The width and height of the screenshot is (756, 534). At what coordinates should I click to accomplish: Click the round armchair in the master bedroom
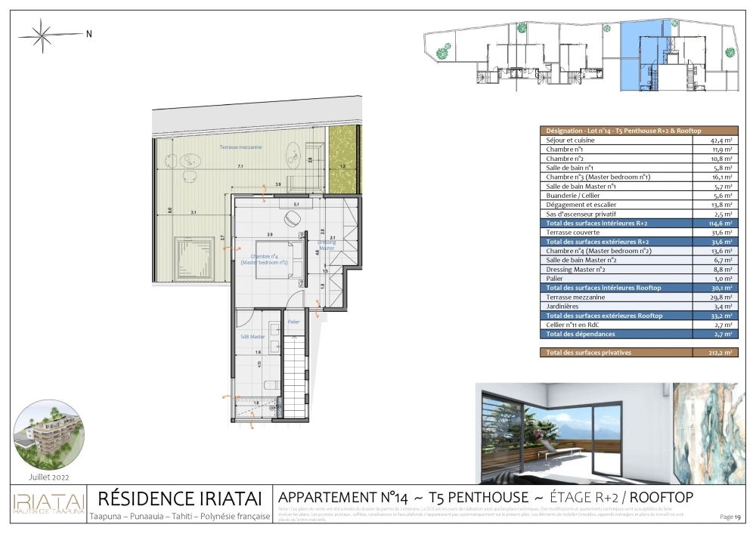click(x=291, y=218)
